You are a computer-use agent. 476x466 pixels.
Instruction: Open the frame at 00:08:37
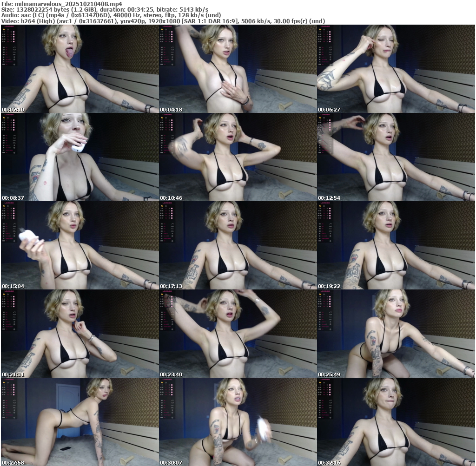point(79,157)
